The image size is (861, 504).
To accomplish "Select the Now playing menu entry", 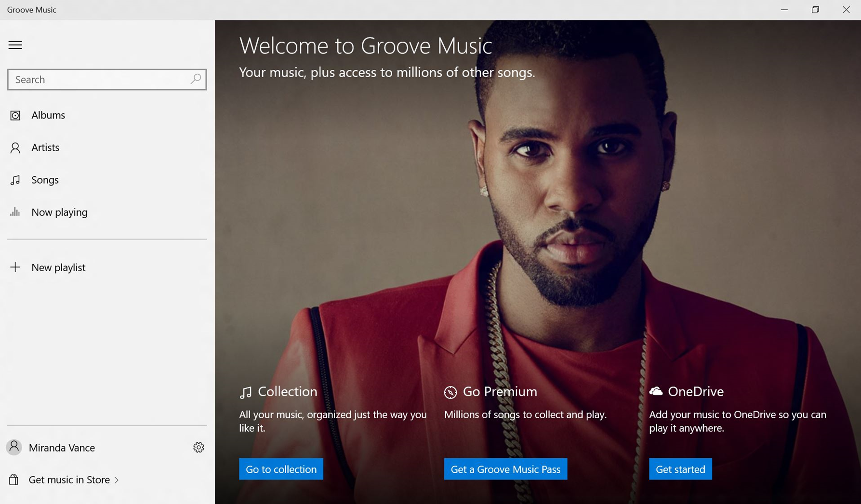I will [59, 212].
